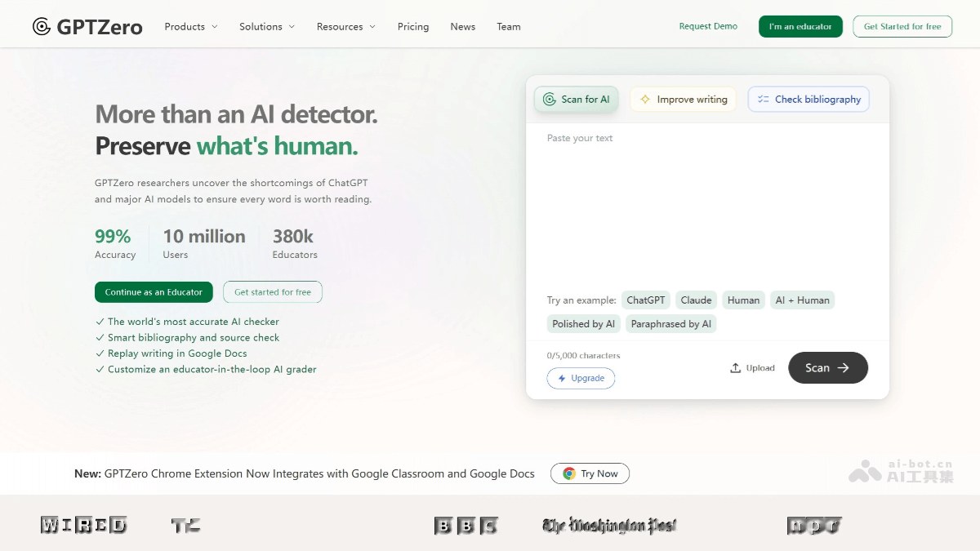Open the Pricing page
Screen dimensions: 980x551
413,27
